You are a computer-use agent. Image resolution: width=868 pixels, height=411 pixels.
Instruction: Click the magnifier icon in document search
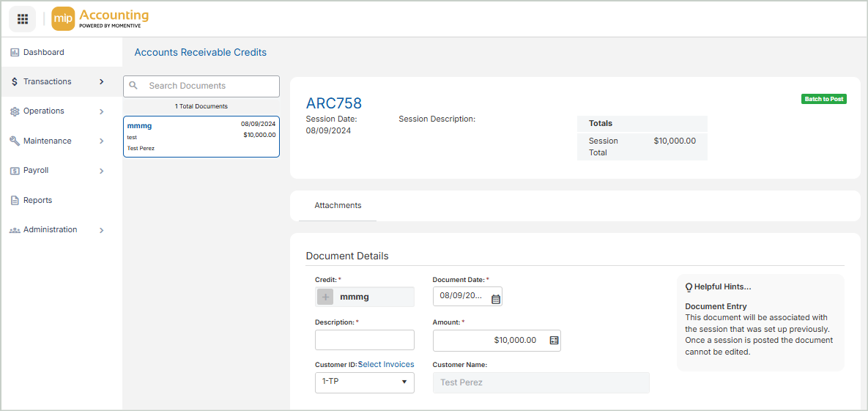point(133,86)
